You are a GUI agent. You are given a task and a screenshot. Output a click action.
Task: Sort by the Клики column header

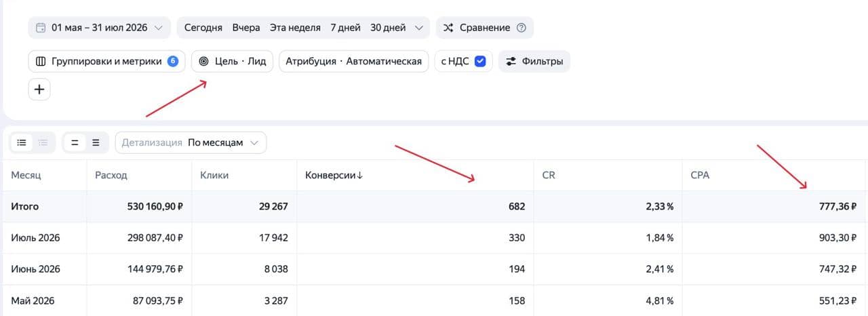point(214,175)
